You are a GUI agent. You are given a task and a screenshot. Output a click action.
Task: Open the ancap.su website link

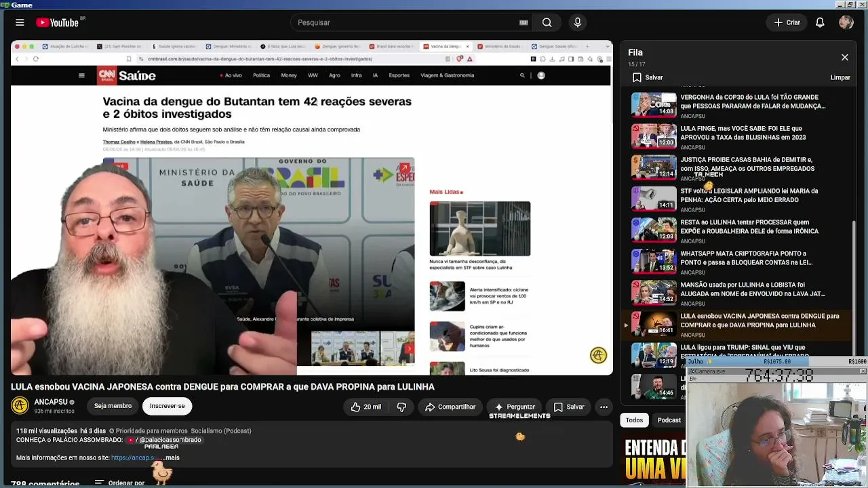coord(135,457)
